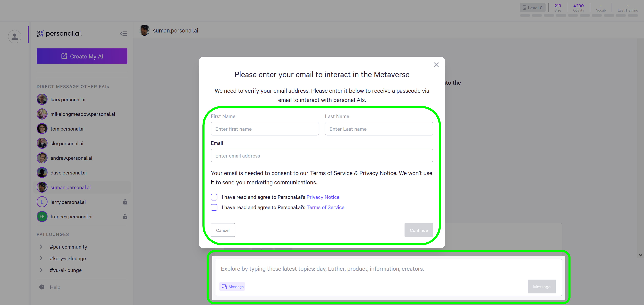Toggle the Message mode chip in composer
This screenshot has height=305, width=644.
[232, 287]
